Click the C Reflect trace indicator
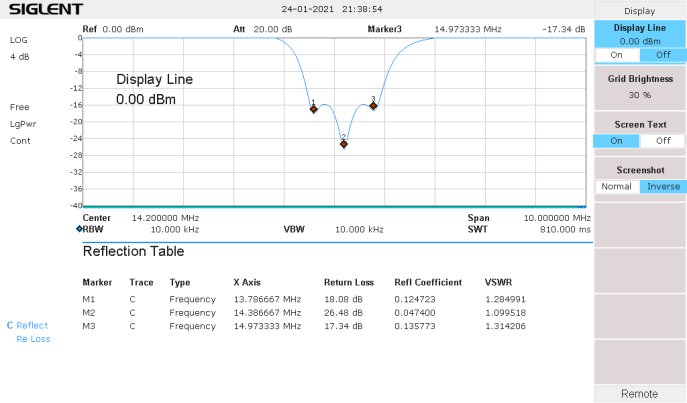Screen dimensions: 687x403 [28, 325]
